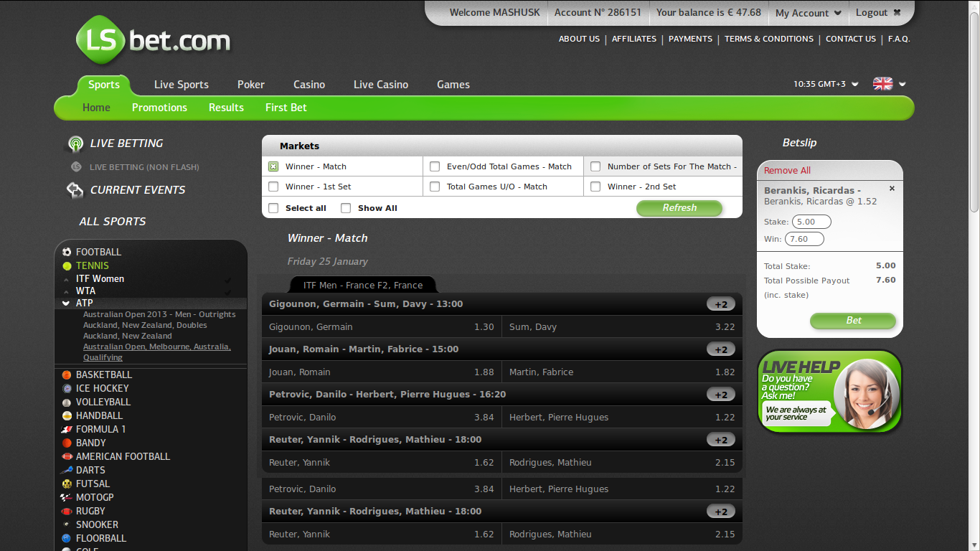Check Number of Sets For The Match
Viewport: 980px width, 551px height.
point(595,166)
